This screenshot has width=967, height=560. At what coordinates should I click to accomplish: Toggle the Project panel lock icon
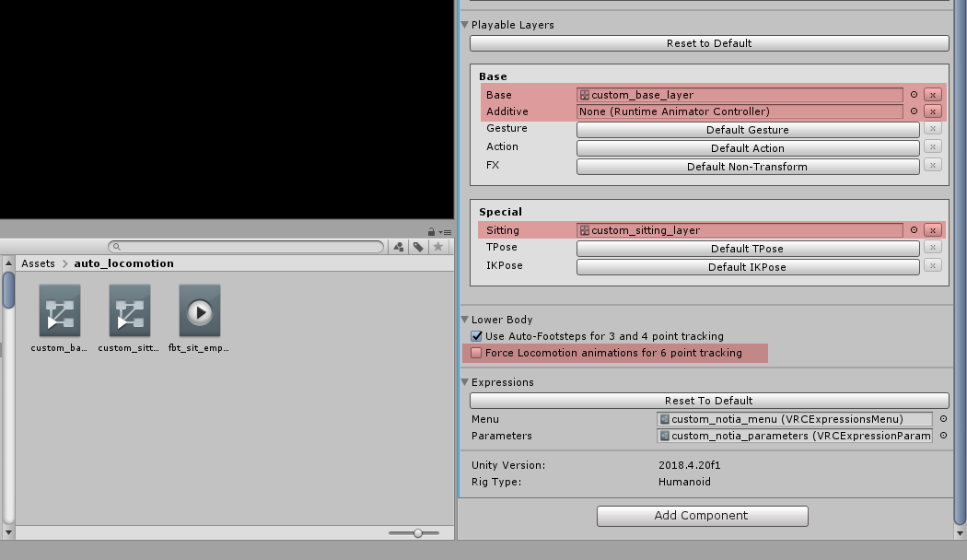tap(431, 232)
